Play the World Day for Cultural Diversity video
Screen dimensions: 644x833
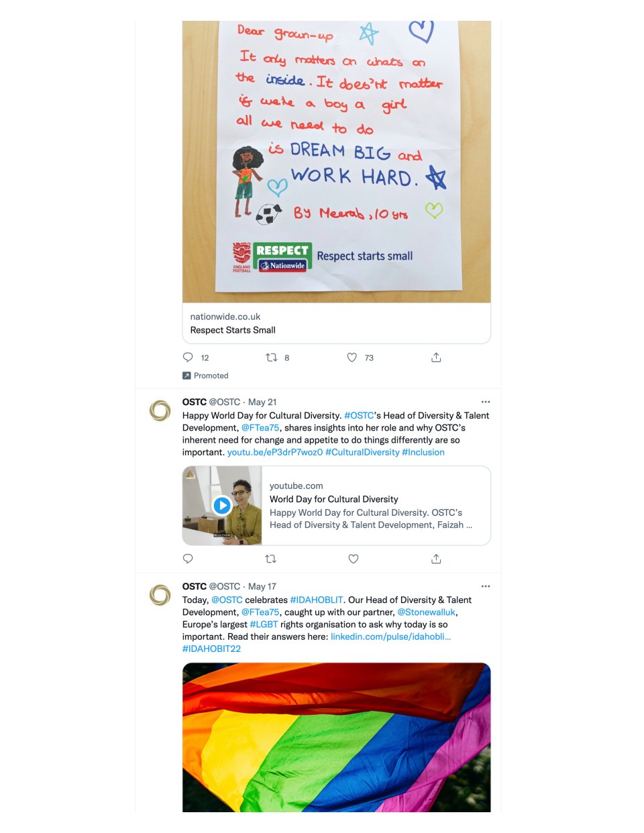(222, 505)
